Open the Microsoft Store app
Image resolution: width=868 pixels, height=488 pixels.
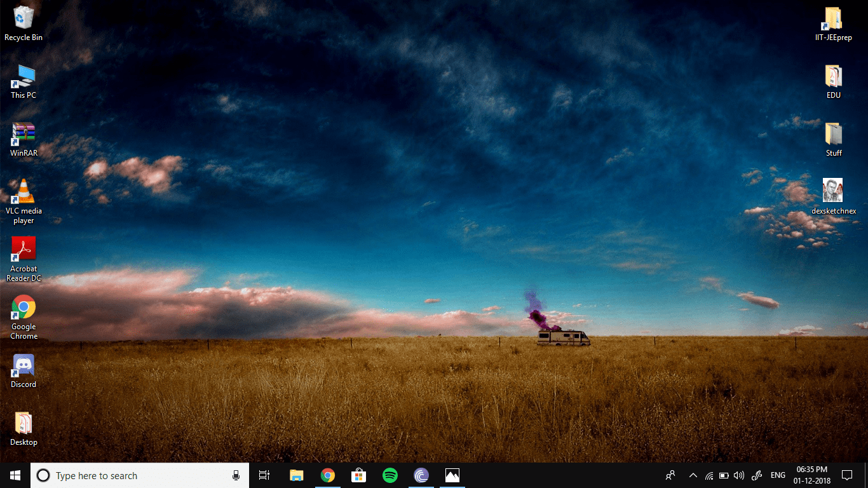[358, 475]
